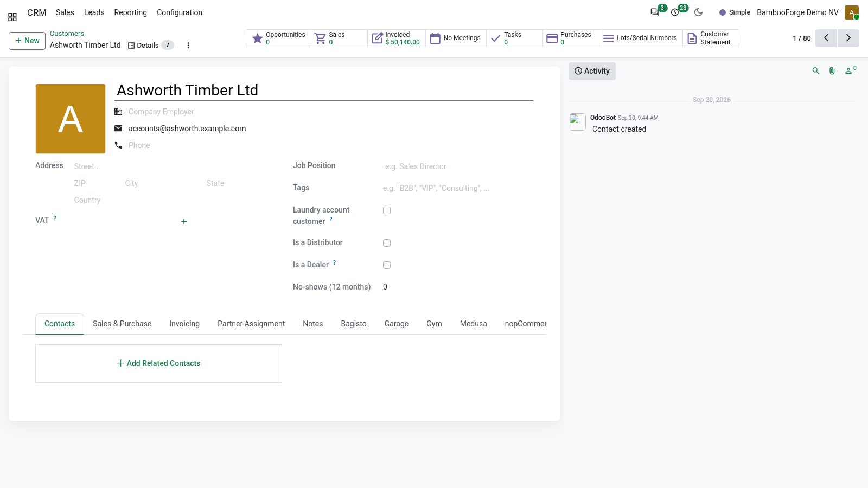Switch to the Invoicing tab
Image resolution: width=868 pixels, height=488 pixels.
point(184,324)
